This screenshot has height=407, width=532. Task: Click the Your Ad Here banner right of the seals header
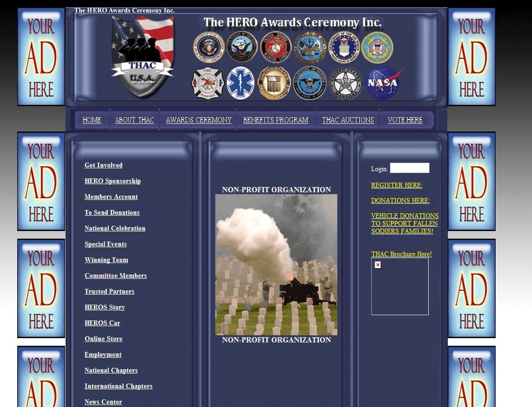(x=472, y=56)
